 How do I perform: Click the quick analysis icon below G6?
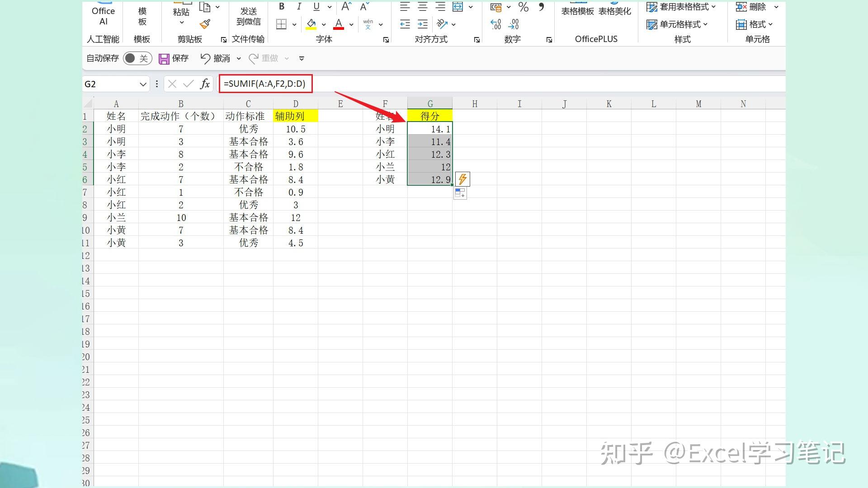(460, 193)
